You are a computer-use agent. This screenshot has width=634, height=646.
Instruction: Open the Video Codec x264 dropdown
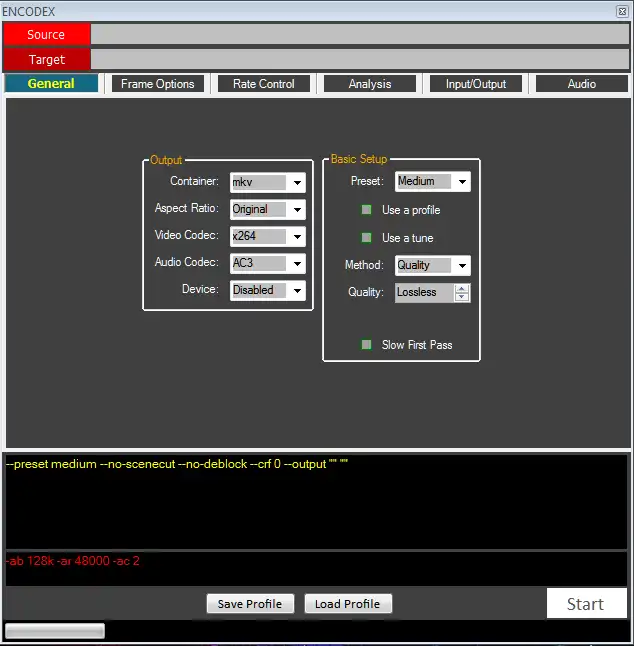coord(268,236)
